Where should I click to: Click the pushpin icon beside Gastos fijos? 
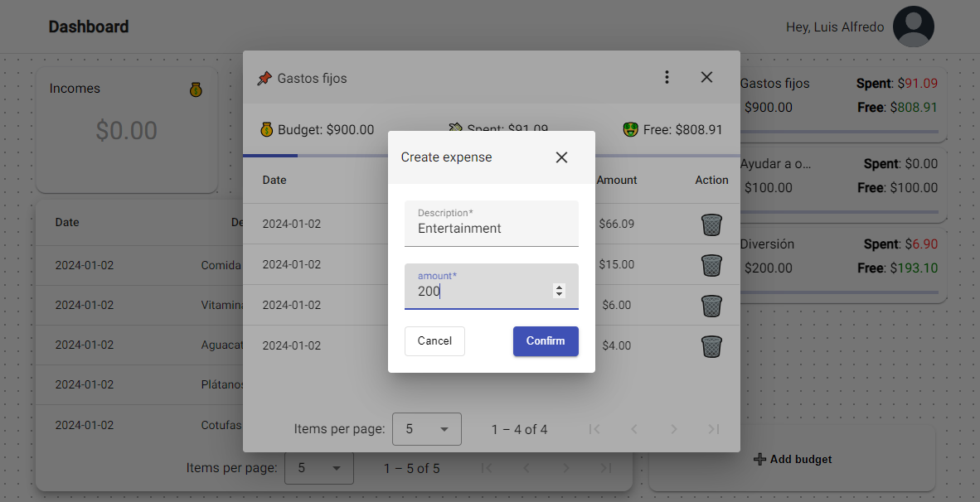(x=264, y=79)
